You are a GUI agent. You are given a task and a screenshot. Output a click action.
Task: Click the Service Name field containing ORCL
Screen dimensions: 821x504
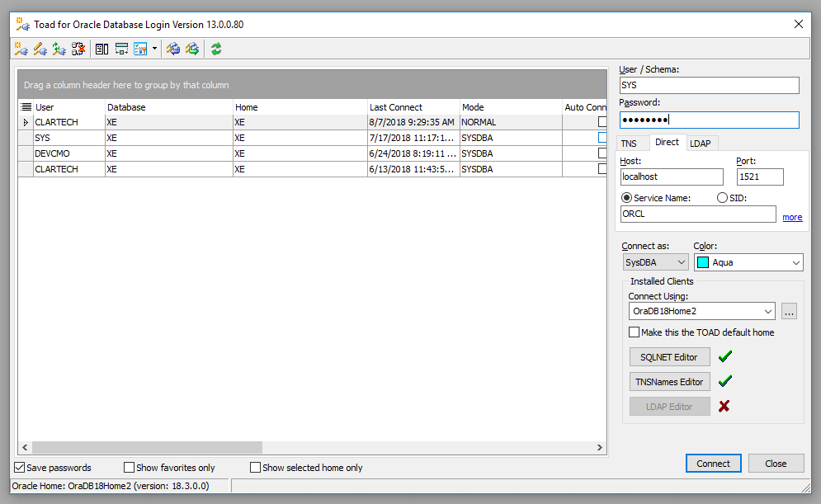[x=698, y=214]
